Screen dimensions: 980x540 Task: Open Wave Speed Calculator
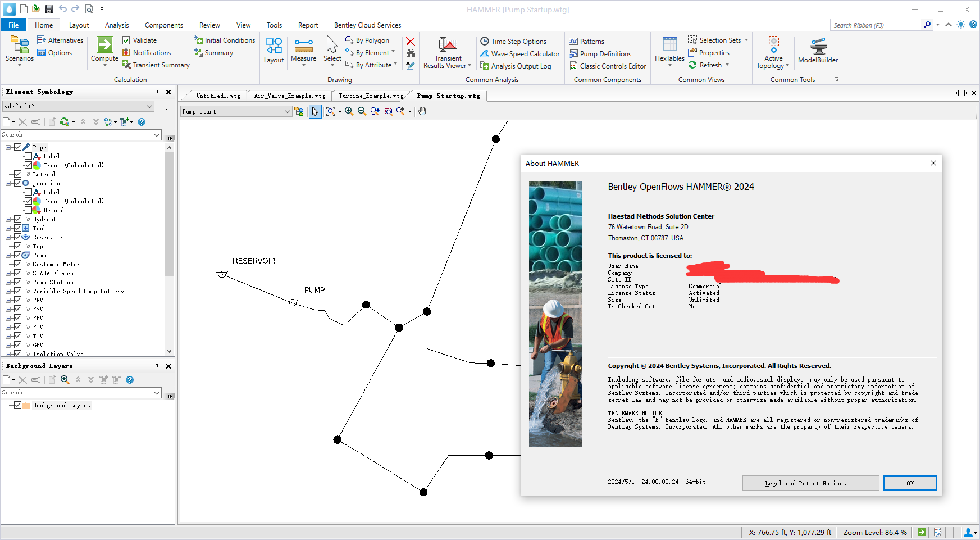(x=520, y=54)
